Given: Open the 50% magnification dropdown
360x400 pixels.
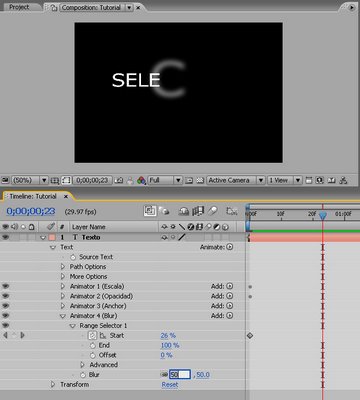Looking at the screenshot, I should (30, 180).
